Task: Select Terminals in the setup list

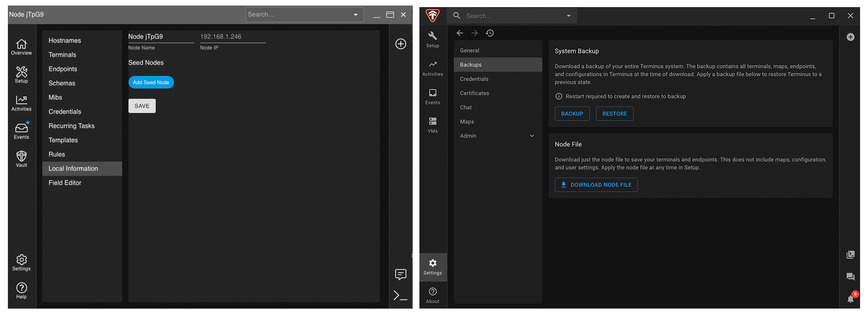Action: click(x=82, y=55)
